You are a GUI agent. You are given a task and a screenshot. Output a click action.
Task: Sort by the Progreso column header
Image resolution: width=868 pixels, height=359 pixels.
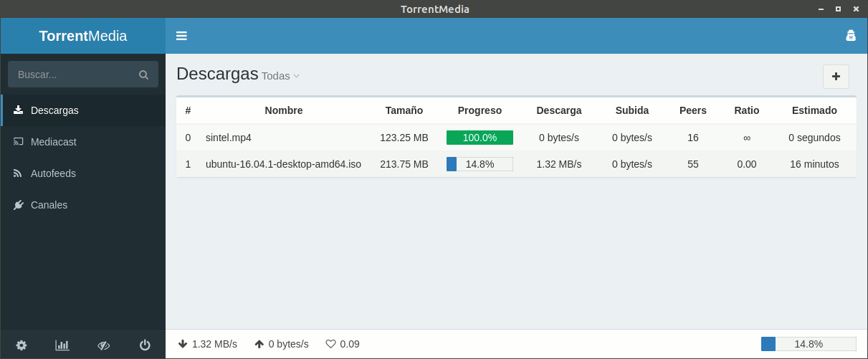click(x=480, y=110)
